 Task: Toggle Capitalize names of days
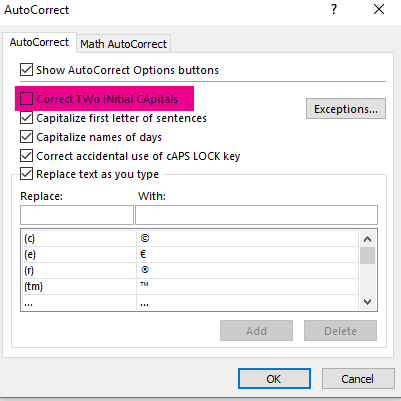click(x=26, y=137)
